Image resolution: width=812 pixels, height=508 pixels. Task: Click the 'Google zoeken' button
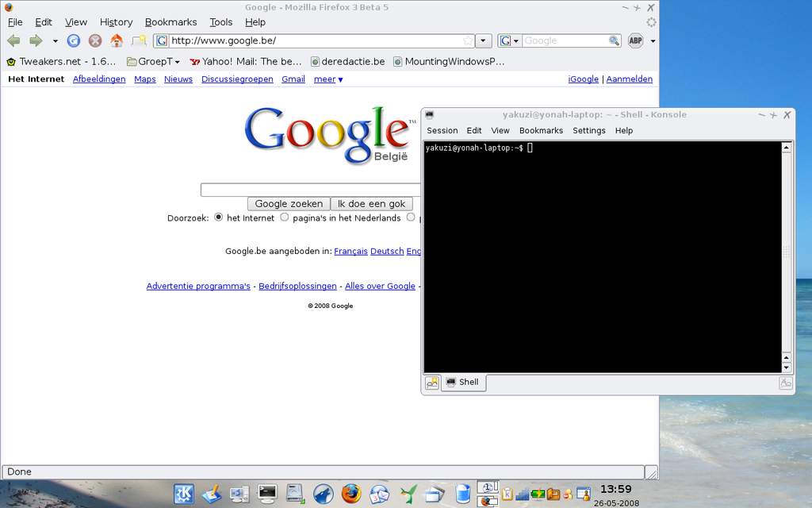tap(289, 204)
